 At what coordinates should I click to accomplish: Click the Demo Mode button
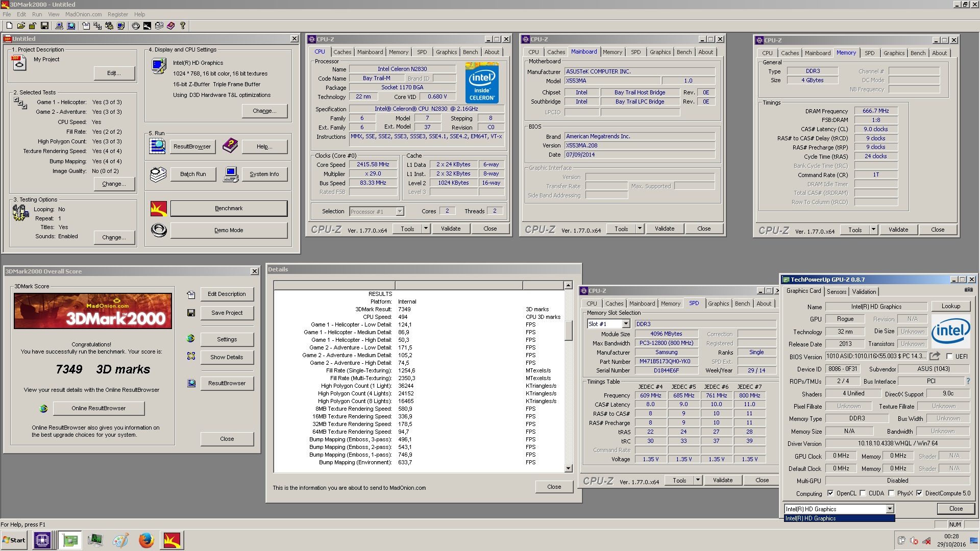229,230
